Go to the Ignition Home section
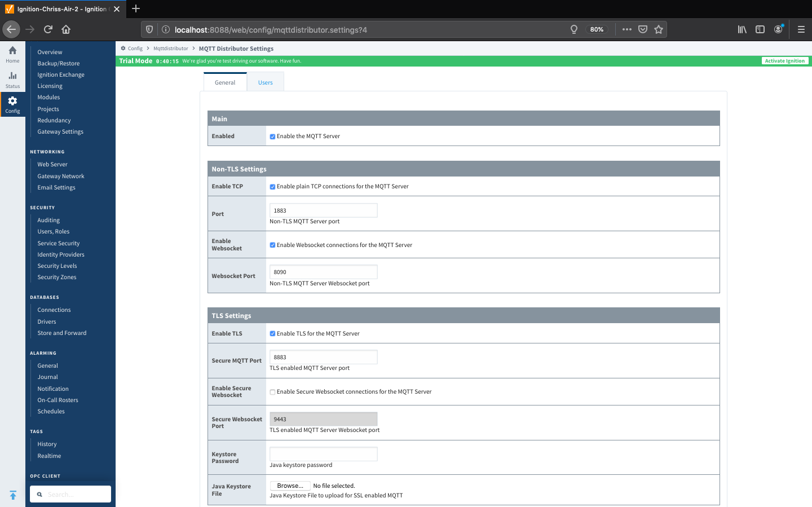Image resolution: width=812 pixels, height=507 pixels. (12, 55)
